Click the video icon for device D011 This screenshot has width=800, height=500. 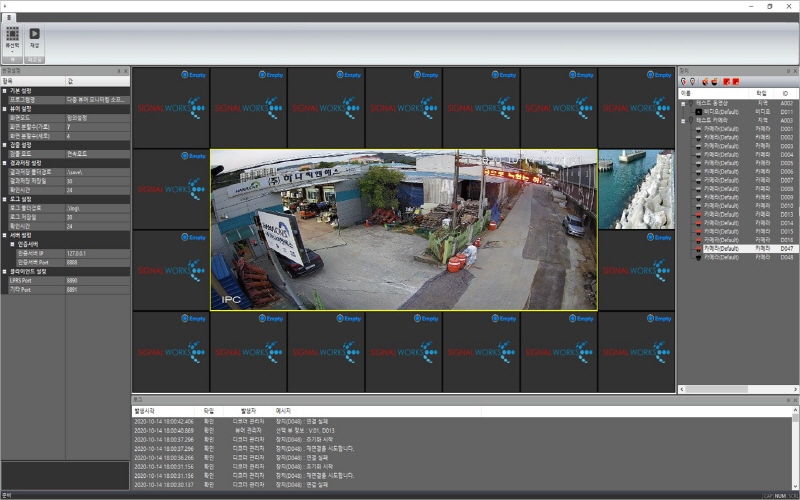point(699,111)
